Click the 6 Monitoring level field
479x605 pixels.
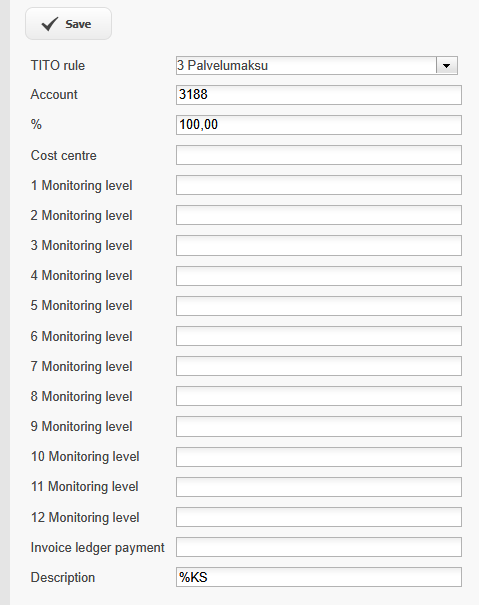click(319, 336)
